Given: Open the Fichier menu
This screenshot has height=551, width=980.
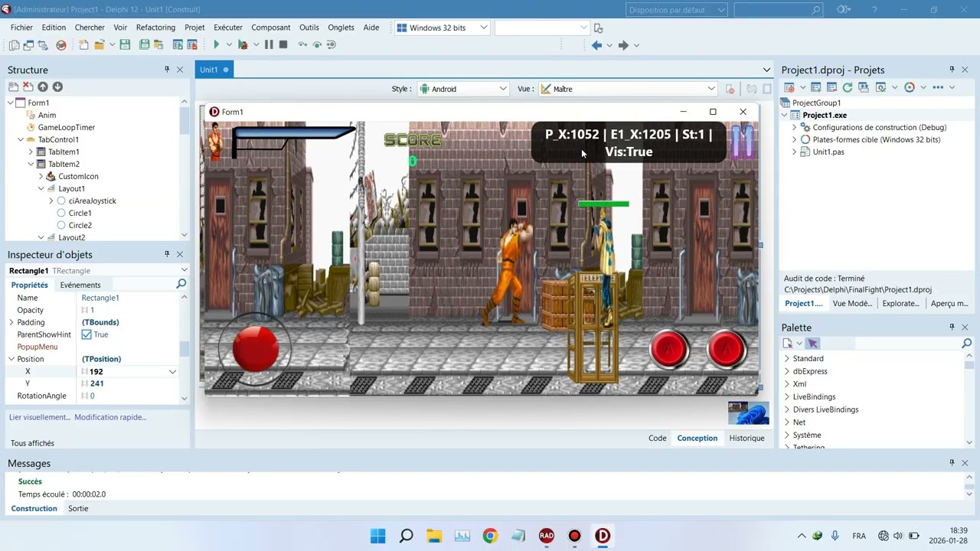Looking at the screenshot, I should [x=21, y=28].
